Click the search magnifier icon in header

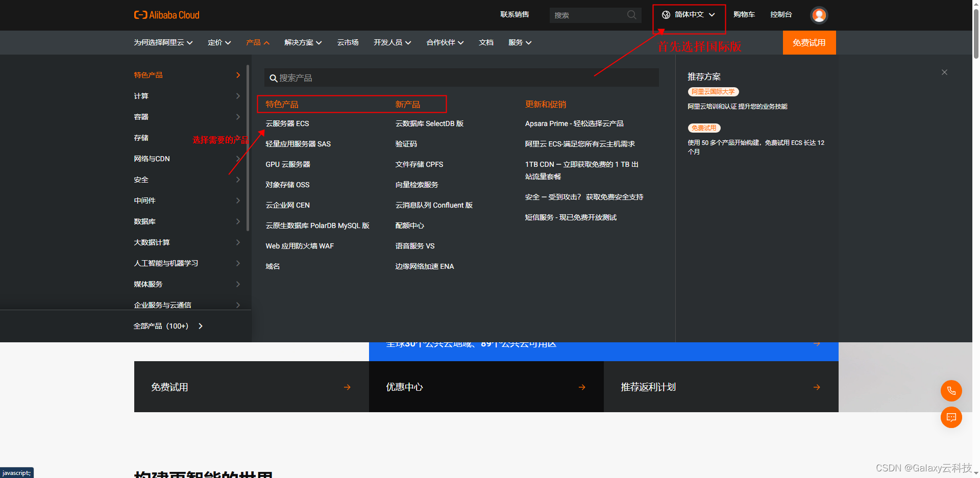coord(631,15)
